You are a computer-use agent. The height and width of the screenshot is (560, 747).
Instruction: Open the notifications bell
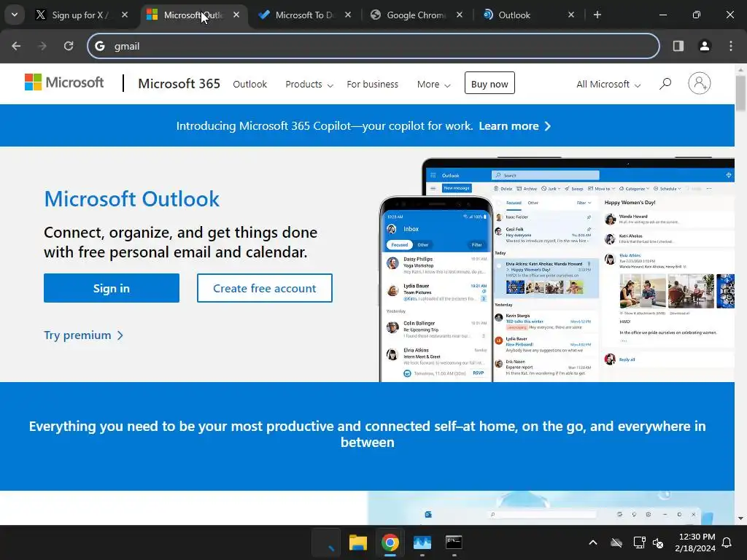pos(727,542)
